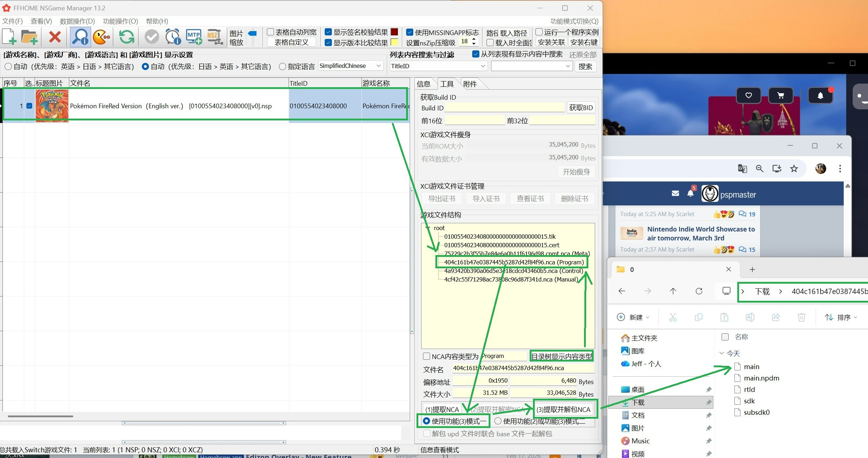
Task: Open a new File Explorer tab with plus
Action: click(752, 269)
